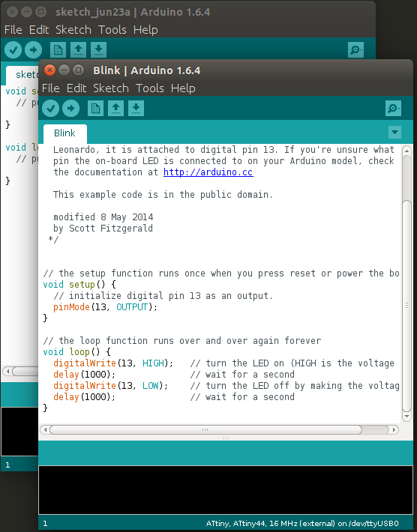
Task: Open sketch icon in sketch_jun23a window
Action: tap(79, 50)
